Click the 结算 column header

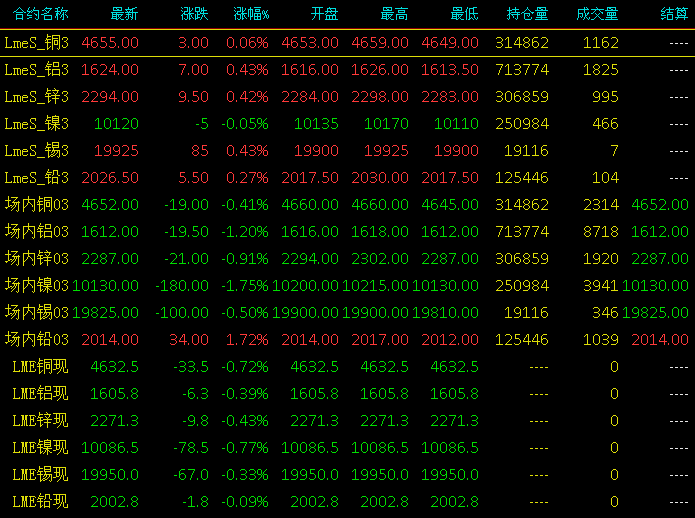[x=674, y=14]
